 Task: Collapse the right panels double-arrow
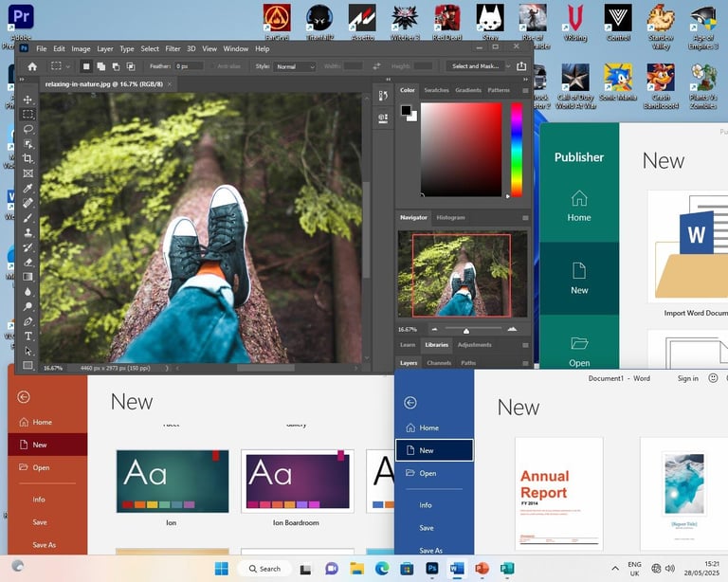tap(525, 80)
